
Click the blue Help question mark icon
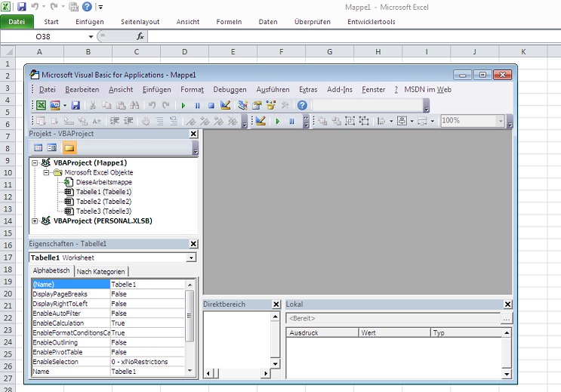click(x=302, y=105)
